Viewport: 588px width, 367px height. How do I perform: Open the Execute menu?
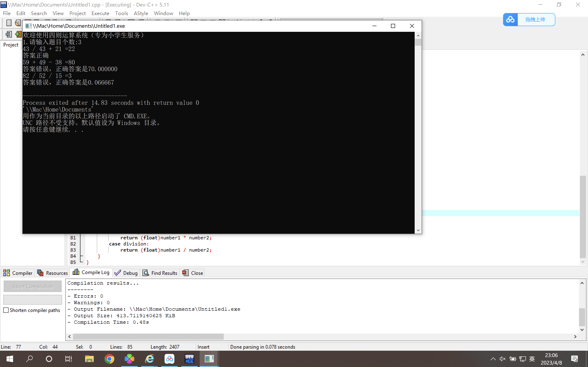(100, 13)
